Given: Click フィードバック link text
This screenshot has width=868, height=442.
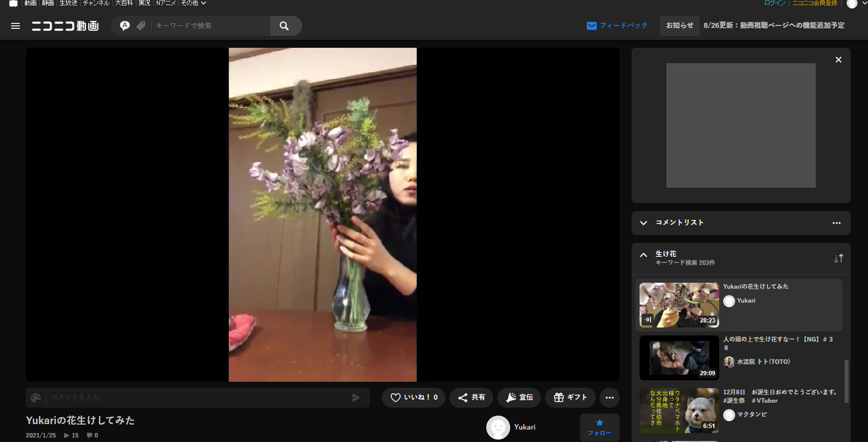Looking at the screenshot, I should tap(624, 25).
